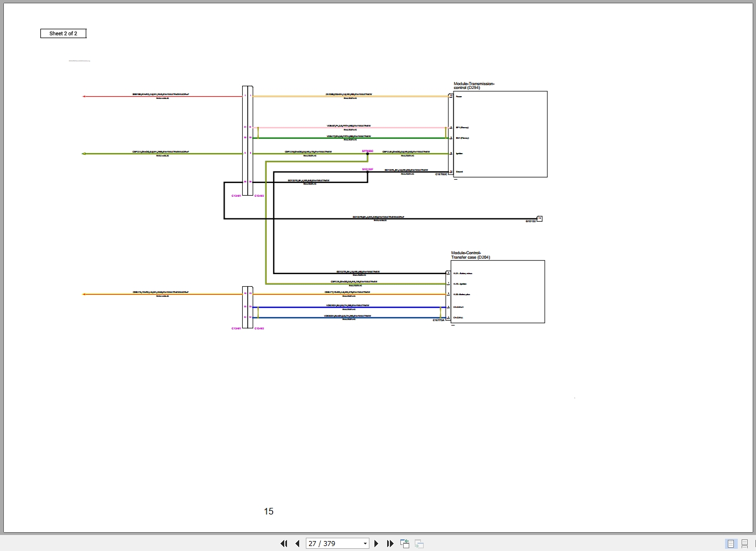Go to the first page
756x551 pixels.
pos(284,543)
